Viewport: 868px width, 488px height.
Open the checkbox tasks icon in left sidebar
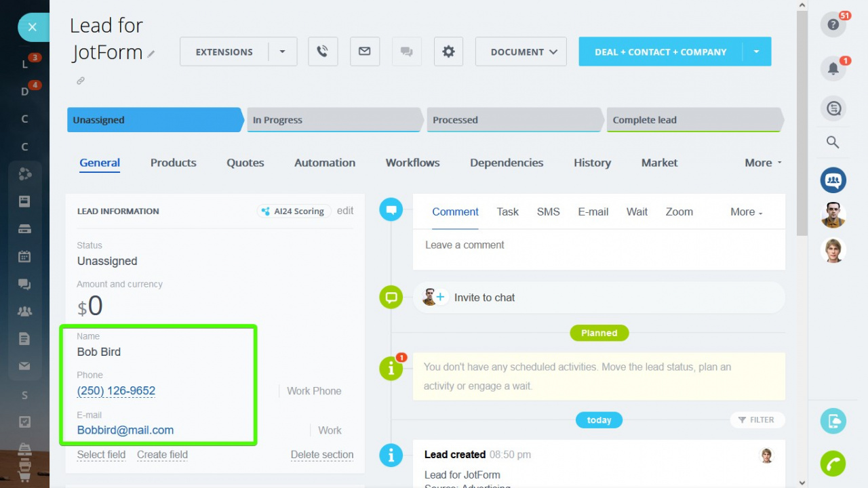[24, 422]
